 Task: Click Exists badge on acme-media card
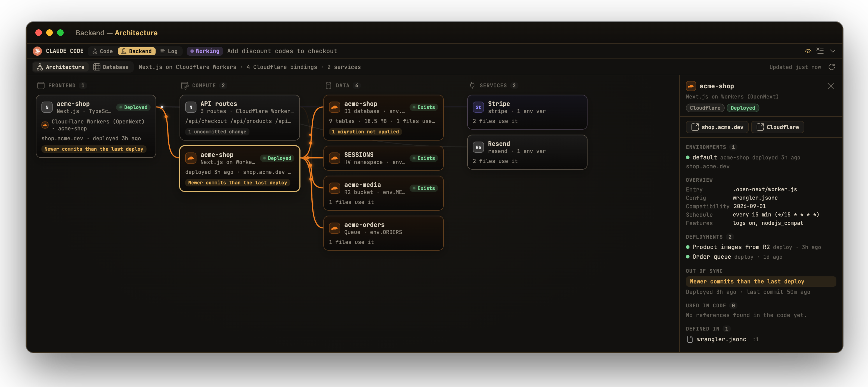[x=424, y=188]
